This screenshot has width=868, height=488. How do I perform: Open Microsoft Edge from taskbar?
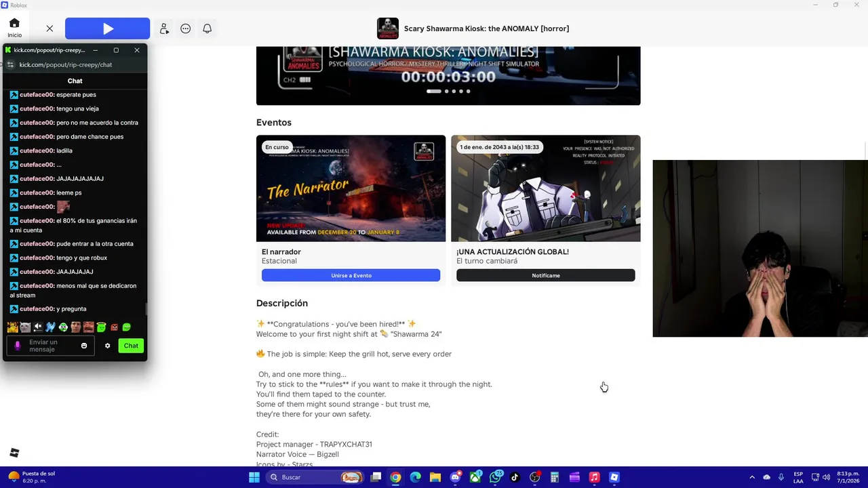(415, 477)
